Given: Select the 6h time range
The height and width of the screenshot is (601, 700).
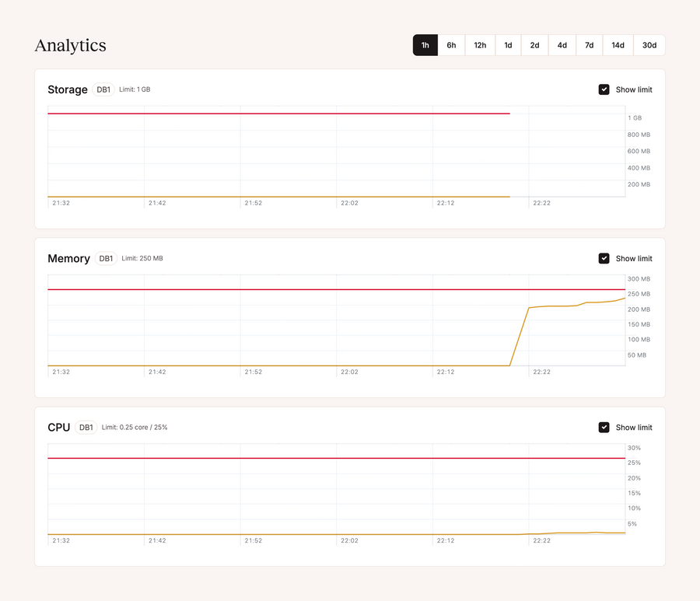Looking at the screenshot, I should coord(452,45).
